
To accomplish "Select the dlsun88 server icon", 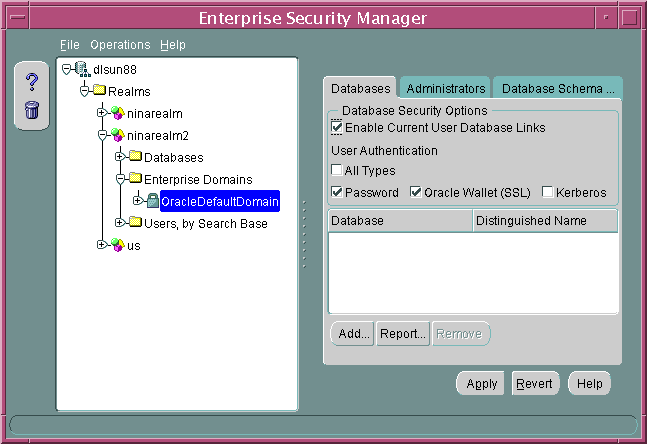I will point(81,69).
